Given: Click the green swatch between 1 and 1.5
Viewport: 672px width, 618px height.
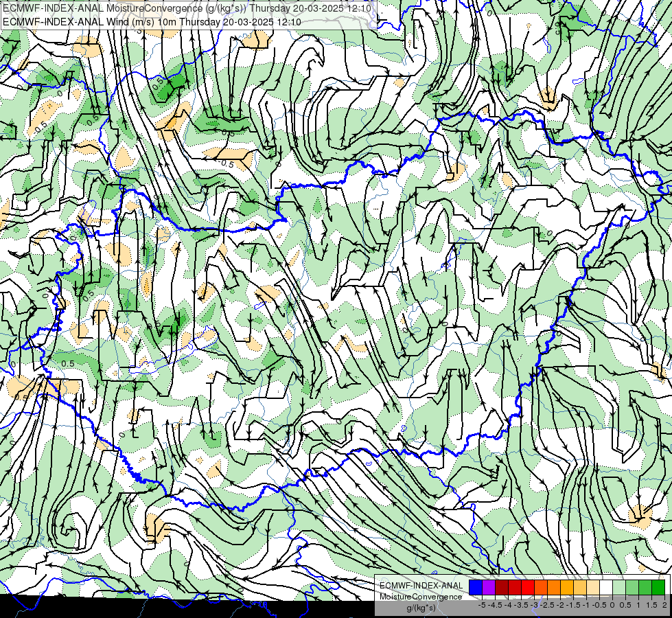Looking at the screenshot, I should pyautogui.click(x=645, y=587).
